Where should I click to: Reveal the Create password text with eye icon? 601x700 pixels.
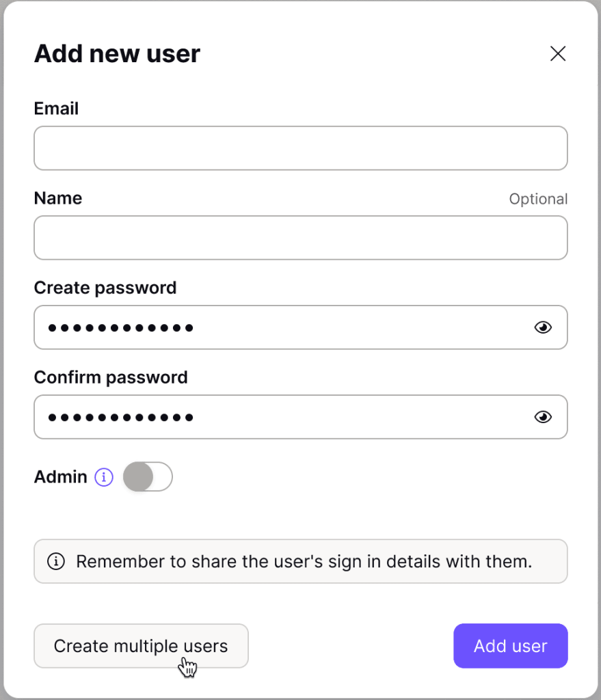coord(542,327)
